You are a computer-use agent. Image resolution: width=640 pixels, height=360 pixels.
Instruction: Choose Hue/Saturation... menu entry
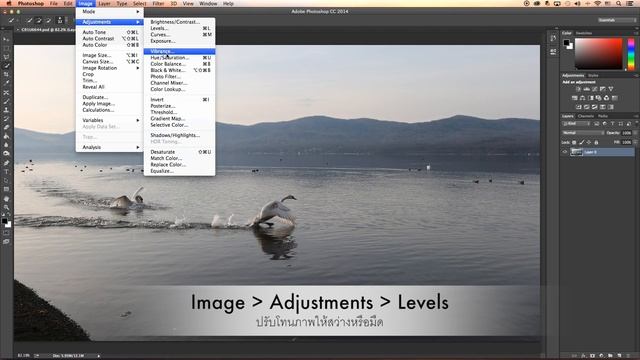179,58
